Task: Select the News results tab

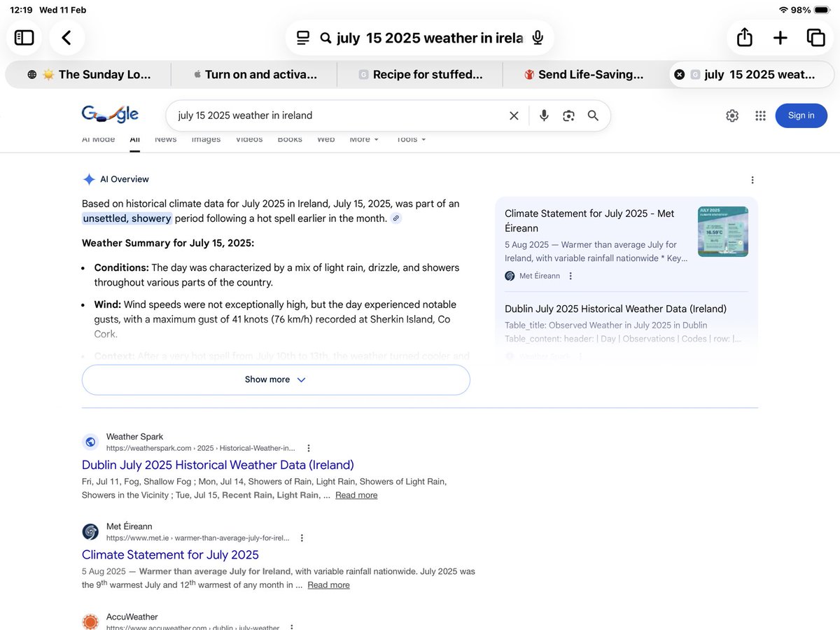Action: 165,139
